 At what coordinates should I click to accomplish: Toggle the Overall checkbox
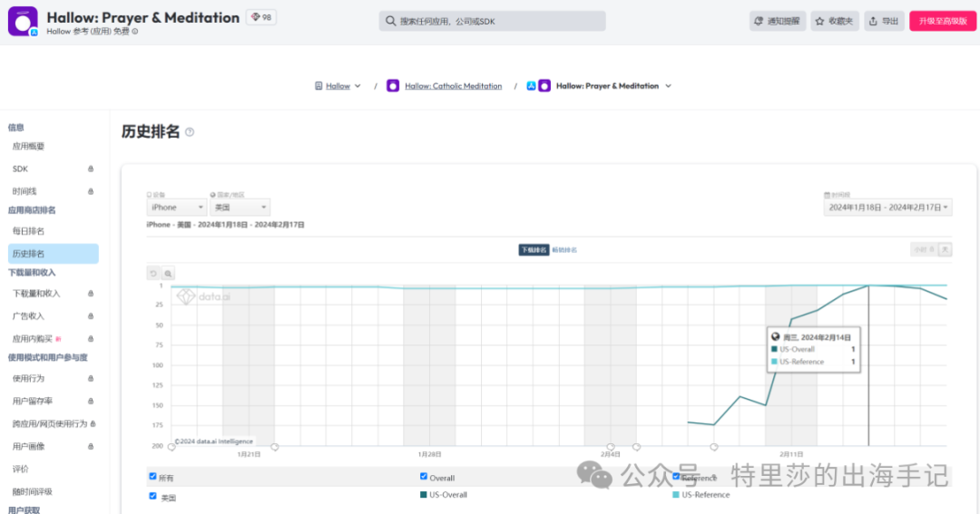point(424,476)
